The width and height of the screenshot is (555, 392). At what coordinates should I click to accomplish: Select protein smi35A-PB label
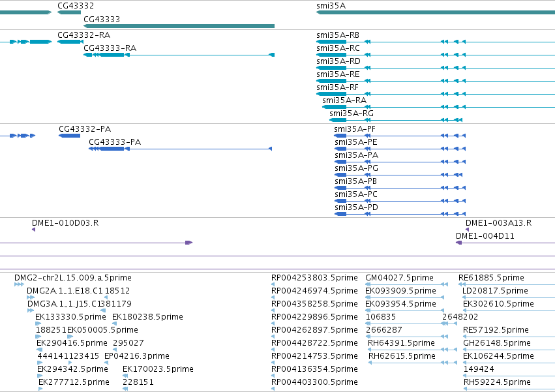tap(355, 181)
